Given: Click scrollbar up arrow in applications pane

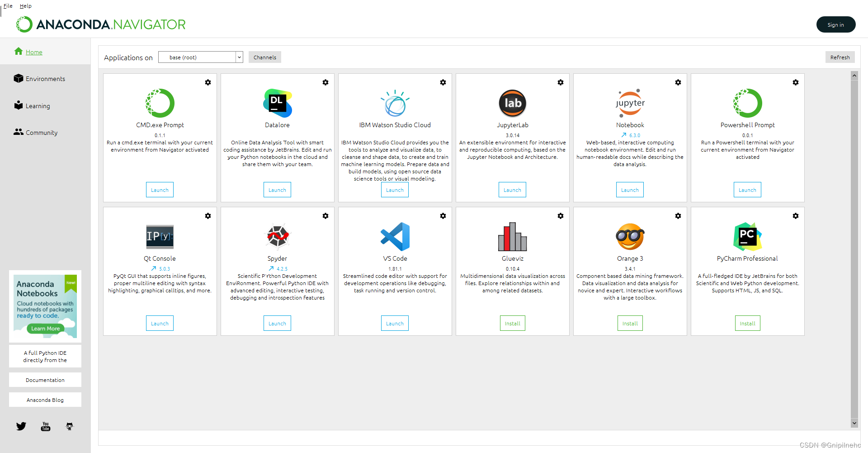Looking at the screenshot, I should coord(854,76).
